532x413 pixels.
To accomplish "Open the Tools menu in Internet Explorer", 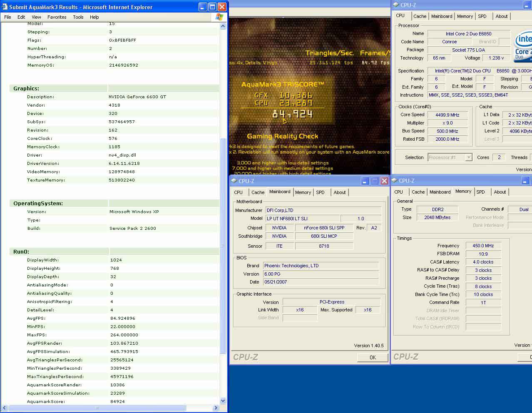I will point(78,17).
